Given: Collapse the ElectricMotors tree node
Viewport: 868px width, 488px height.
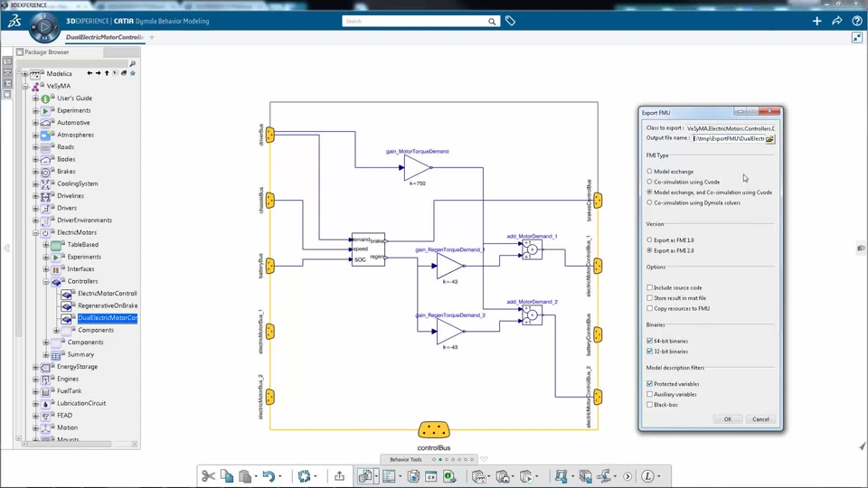Looking at the screenshot, I should point(35,232).
